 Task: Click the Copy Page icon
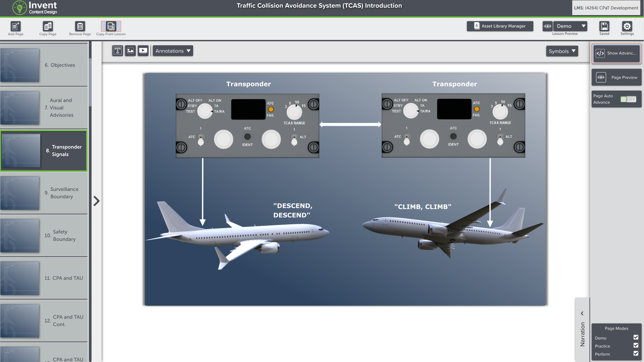click(x=48, y=26)
